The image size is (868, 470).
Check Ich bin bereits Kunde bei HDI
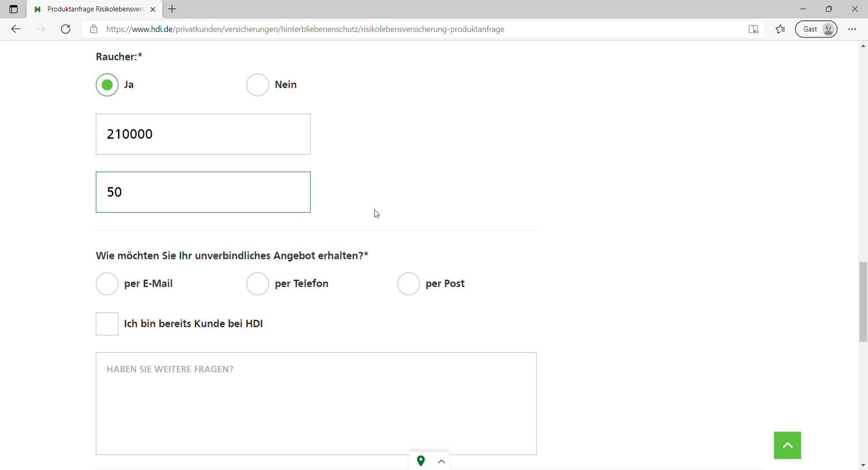pos(107,324)
